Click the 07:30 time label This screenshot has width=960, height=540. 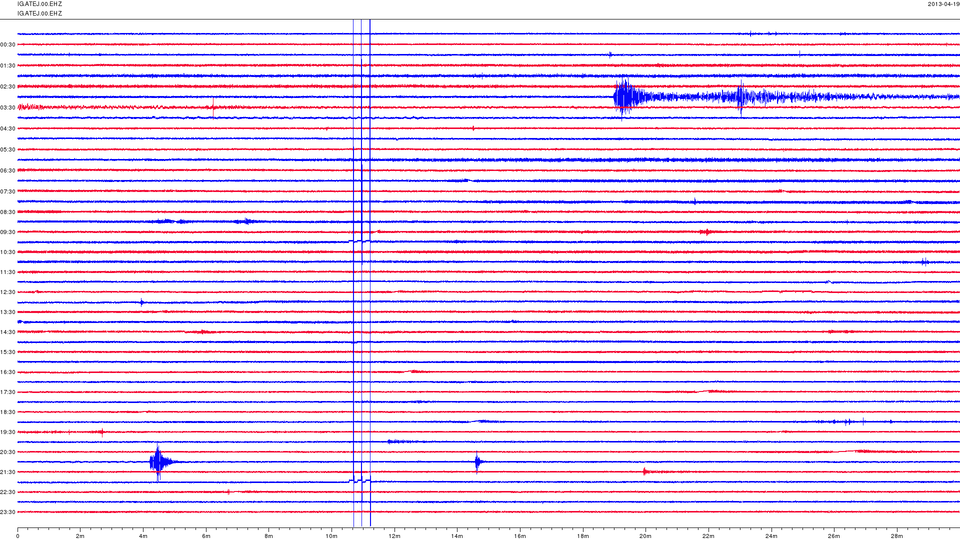click(8, 192)
